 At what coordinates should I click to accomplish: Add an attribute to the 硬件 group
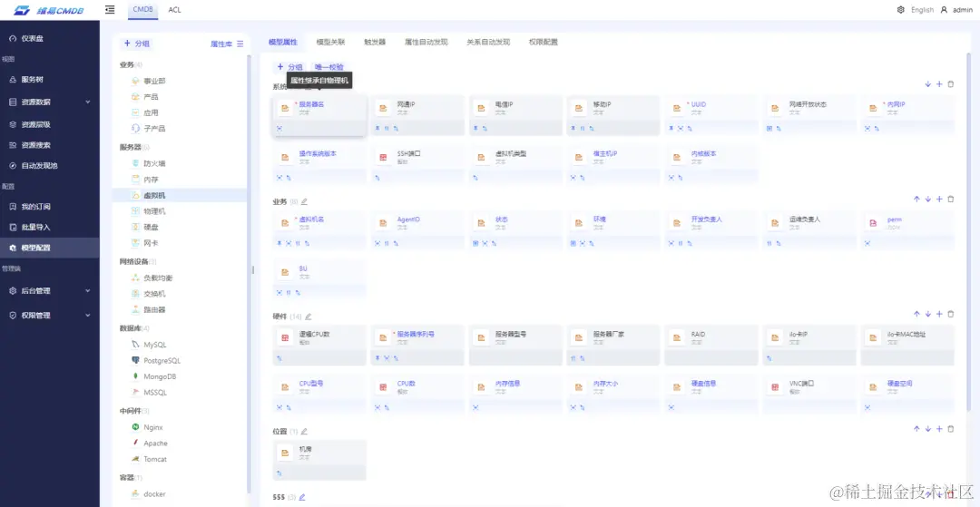[x=939, y=314]
